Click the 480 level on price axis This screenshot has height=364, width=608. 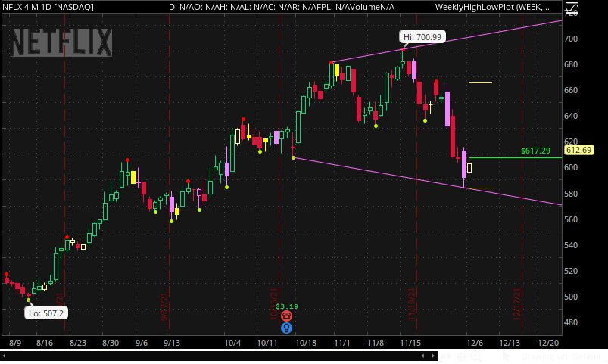tap(571, 322)
